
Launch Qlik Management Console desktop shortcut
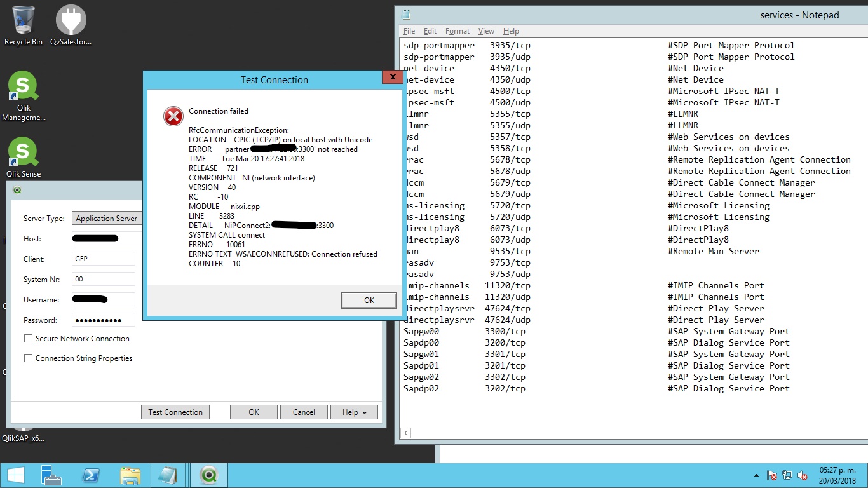click(24, 96)
